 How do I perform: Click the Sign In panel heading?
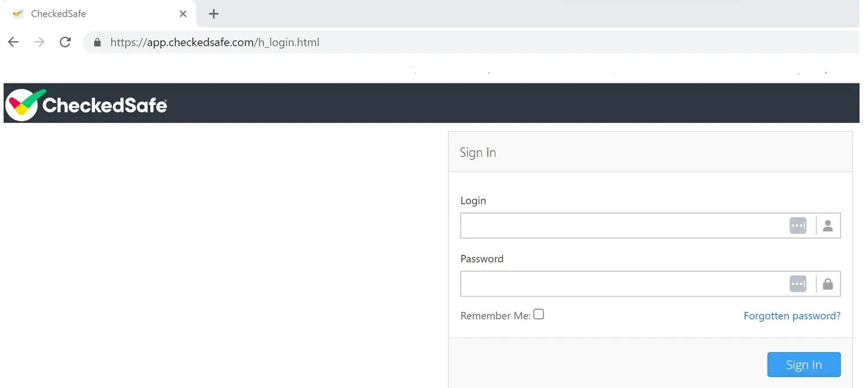click(477, 152)
